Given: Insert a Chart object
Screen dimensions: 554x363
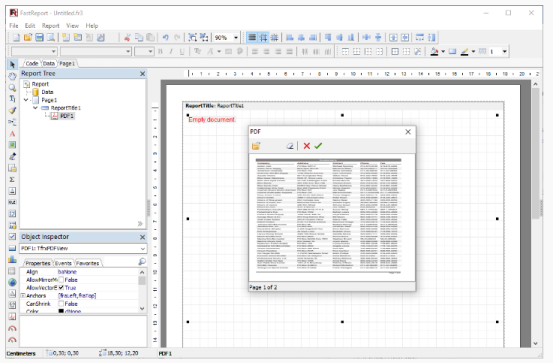Looking at the screenshot, I should click(x=12, y=260).
